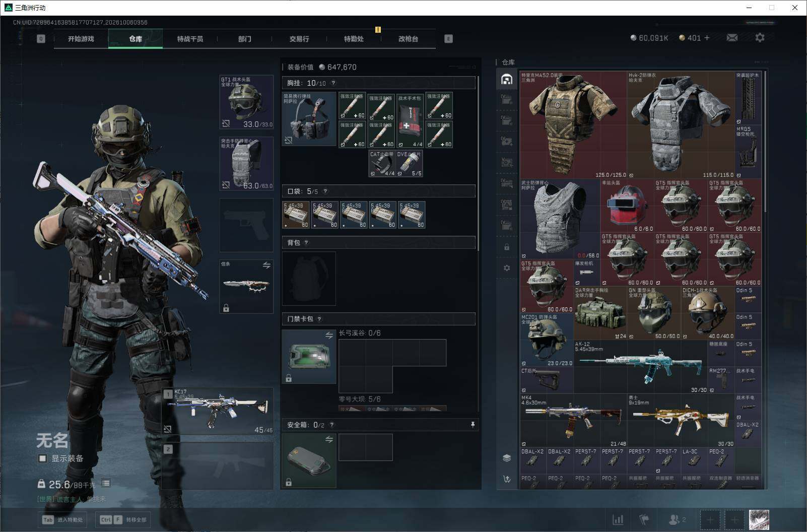Open the settings gear in top bar
This screenshot has width=807, height=532.
pyautogui.click(x=760, y=38)
